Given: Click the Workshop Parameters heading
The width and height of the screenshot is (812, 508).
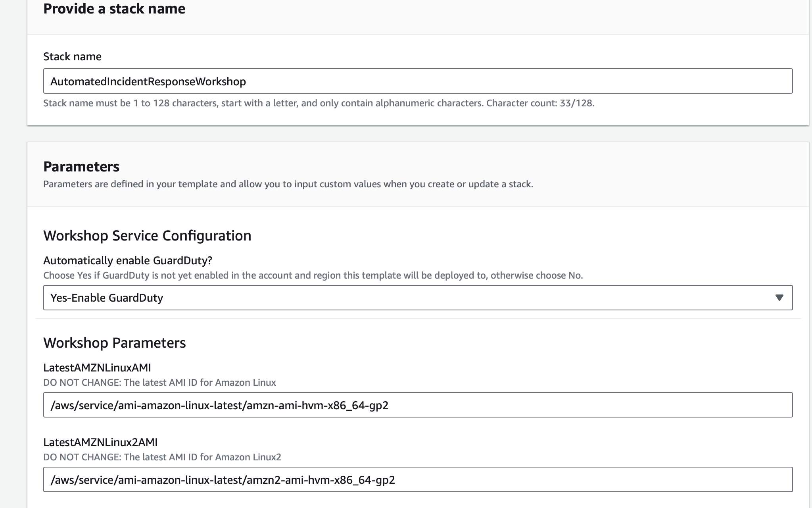Looking at the screenshot, I should coord(114,343).
